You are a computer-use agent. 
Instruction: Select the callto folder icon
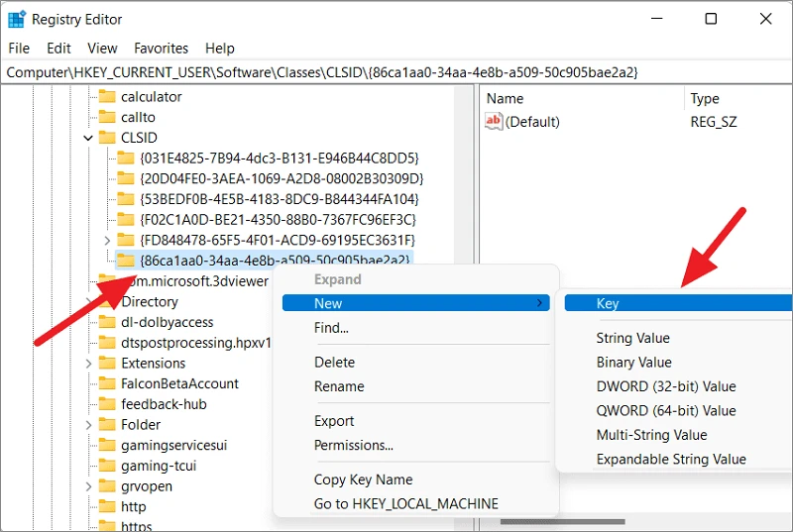tap(107, 117)
